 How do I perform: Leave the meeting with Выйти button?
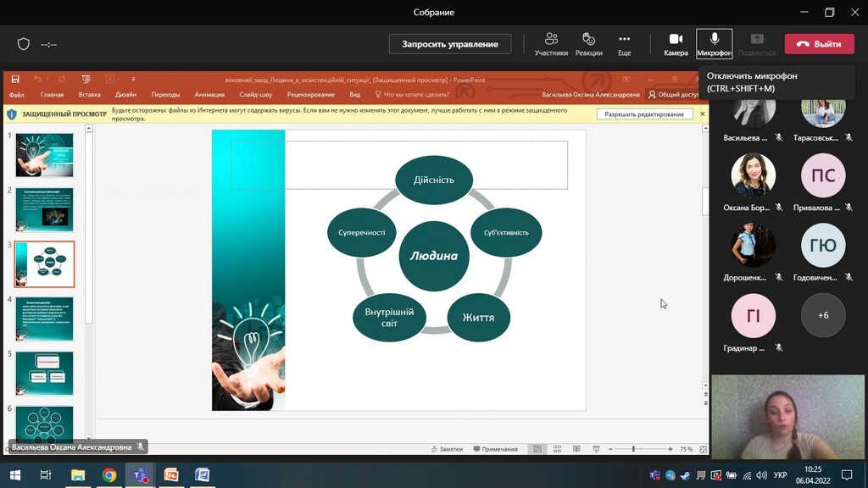(819, 44)
